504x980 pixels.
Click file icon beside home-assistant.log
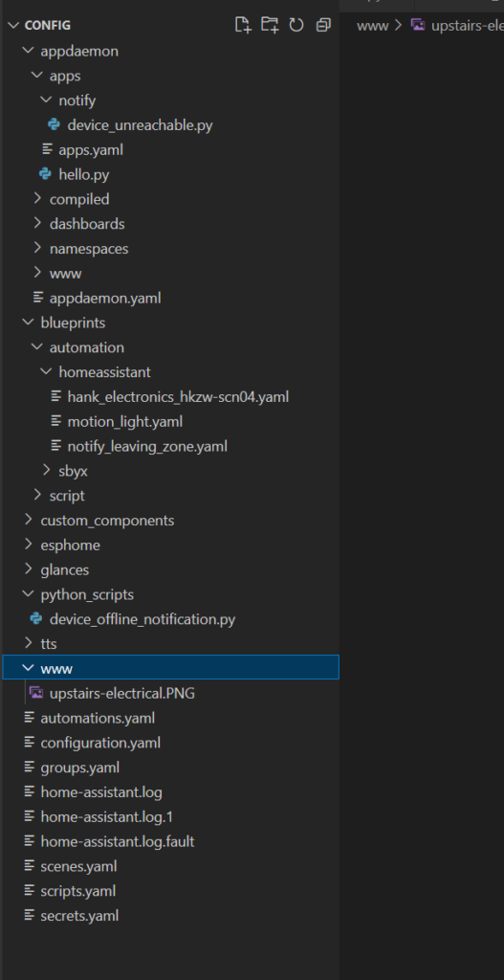[x=29, y=791]
